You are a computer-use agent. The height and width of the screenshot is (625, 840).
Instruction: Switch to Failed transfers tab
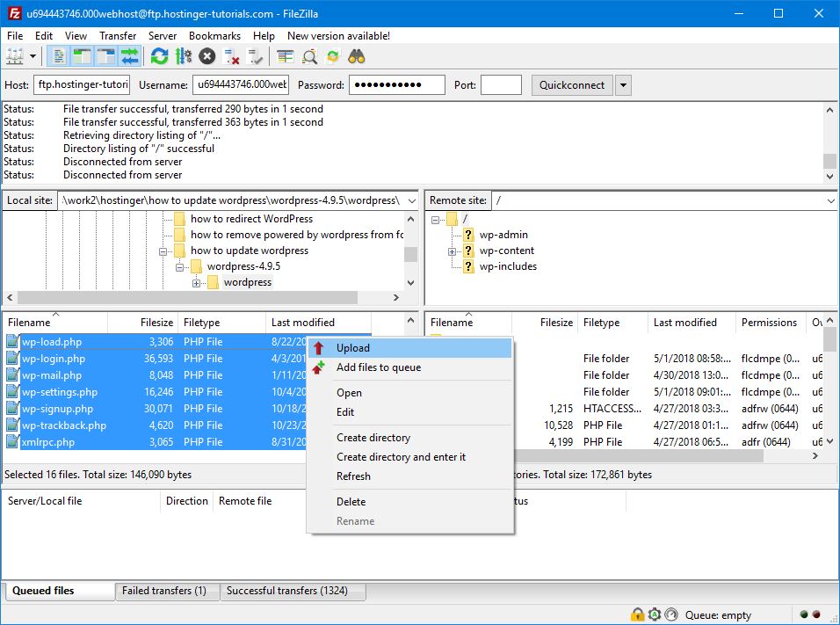coord(167,591)
